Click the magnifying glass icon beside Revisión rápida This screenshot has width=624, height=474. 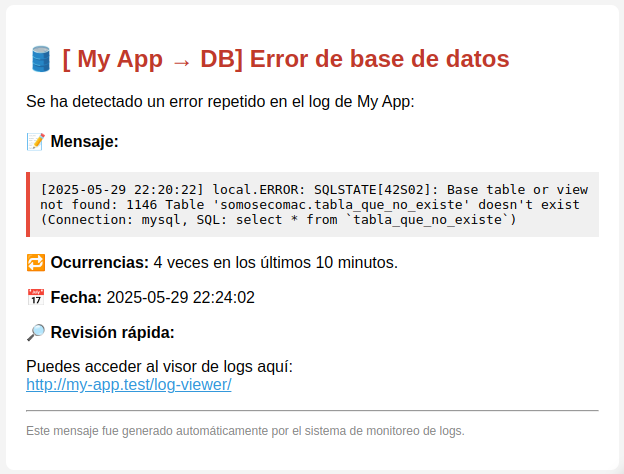tap(36, 332)
